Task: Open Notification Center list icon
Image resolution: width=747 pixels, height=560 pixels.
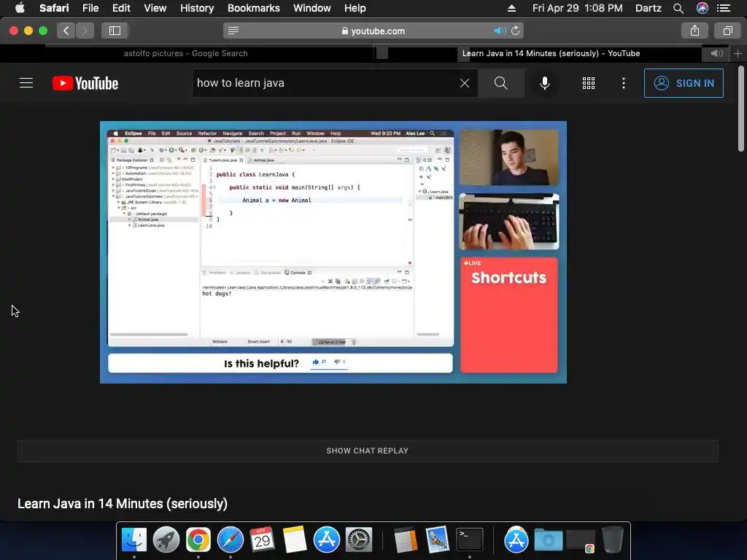Action: click(x=724, y=8)
